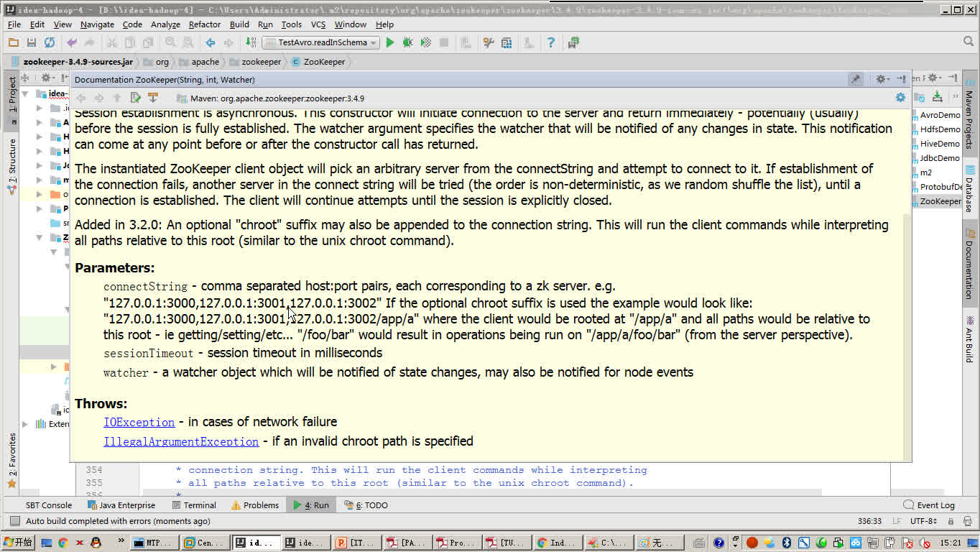
Task: Click Chrome icon in taskbar quick launch
Action: (63, 543)
